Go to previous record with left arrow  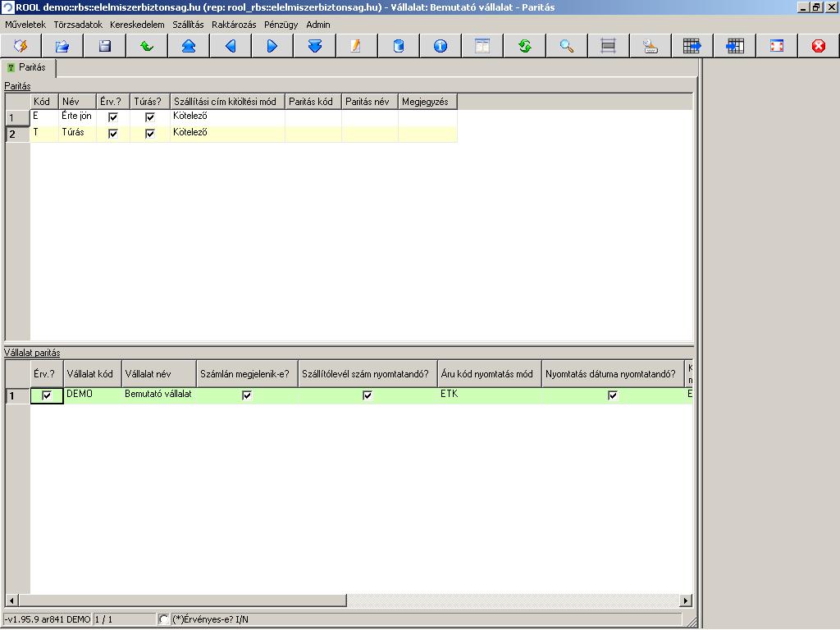tap(231, 46)
